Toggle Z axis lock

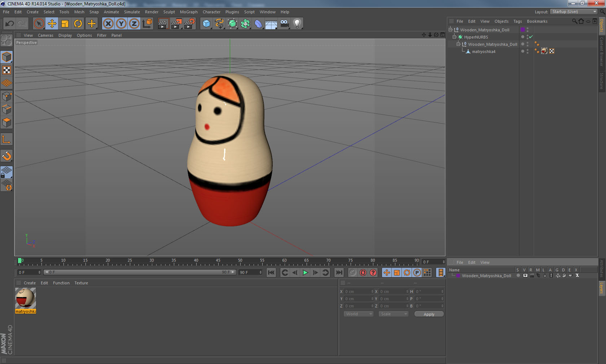(x=134, y=24)
